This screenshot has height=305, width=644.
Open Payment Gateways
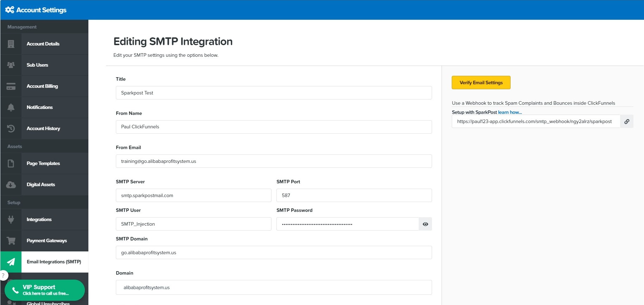[x=44, y=240]
